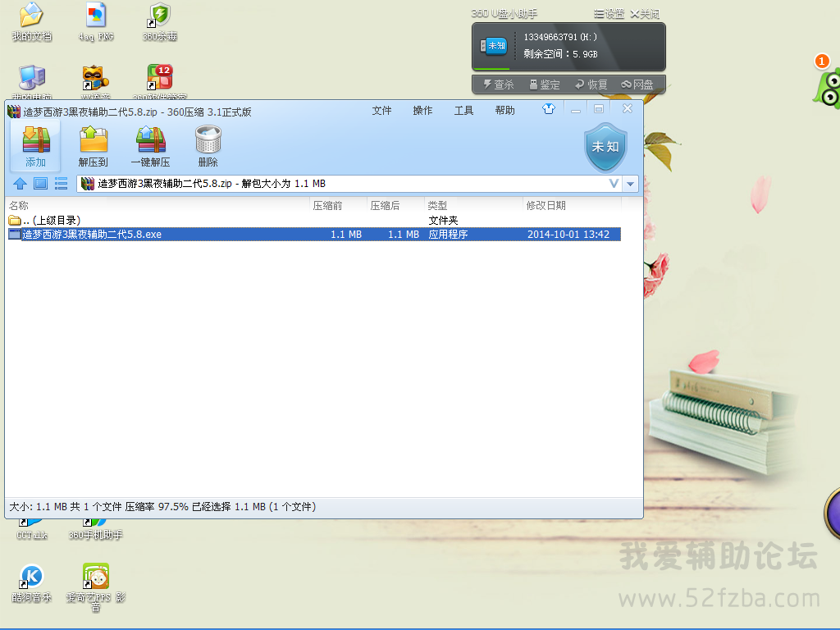The height and width of the screenshot is (630, 840).
Task: Click the 添加 (Add) toolbar icon
Action: 36,146
